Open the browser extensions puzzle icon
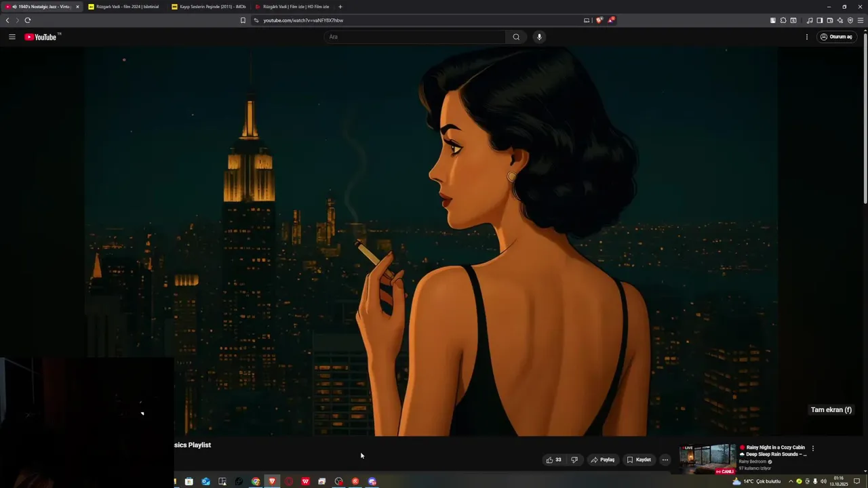The height and width of the screenshot is (488, 868). tap(783, 20)
